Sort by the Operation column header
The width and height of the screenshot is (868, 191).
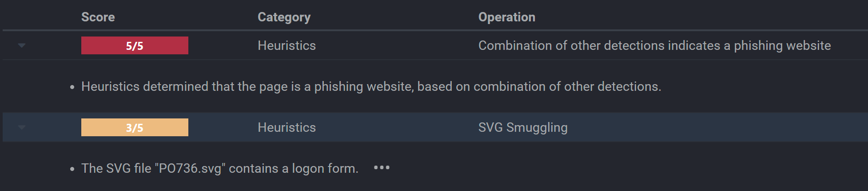pos(507,17)
